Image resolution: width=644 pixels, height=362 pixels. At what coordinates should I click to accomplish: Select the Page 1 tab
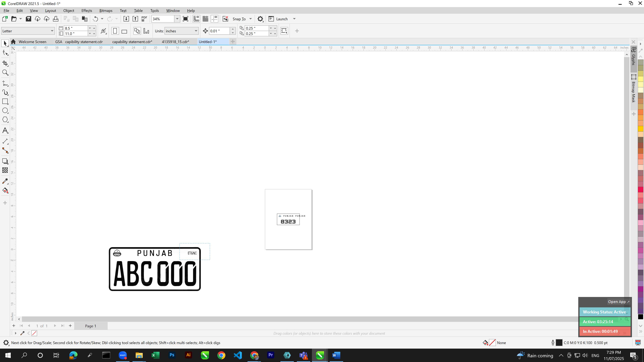click(91, 326)
